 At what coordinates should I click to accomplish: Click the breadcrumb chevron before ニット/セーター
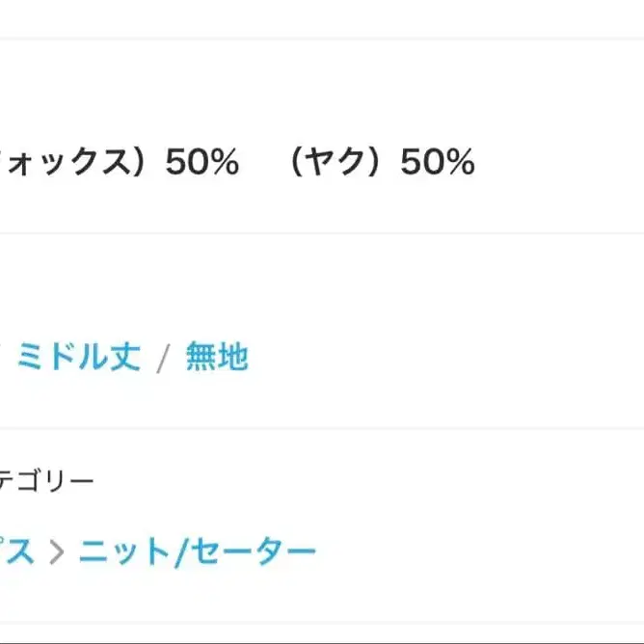pyautogui.click(x=57, y=553)
